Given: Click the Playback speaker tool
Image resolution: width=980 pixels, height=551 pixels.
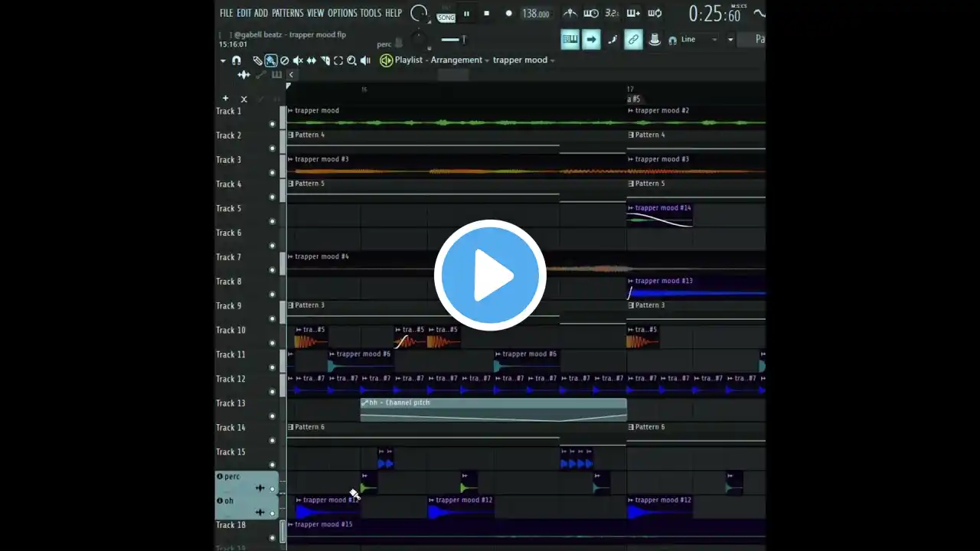Looking at the screenshot, I should [x=365, y=60].
